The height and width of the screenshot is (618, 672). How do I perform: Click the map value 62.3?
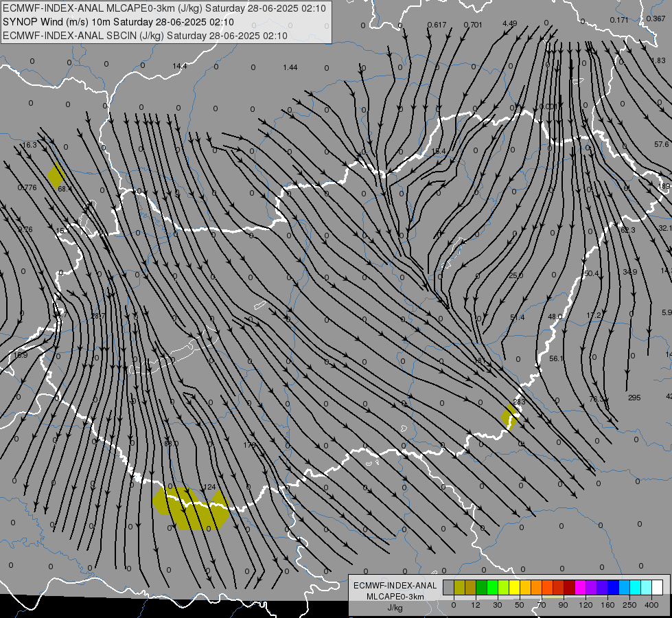(x=628, y=230)
